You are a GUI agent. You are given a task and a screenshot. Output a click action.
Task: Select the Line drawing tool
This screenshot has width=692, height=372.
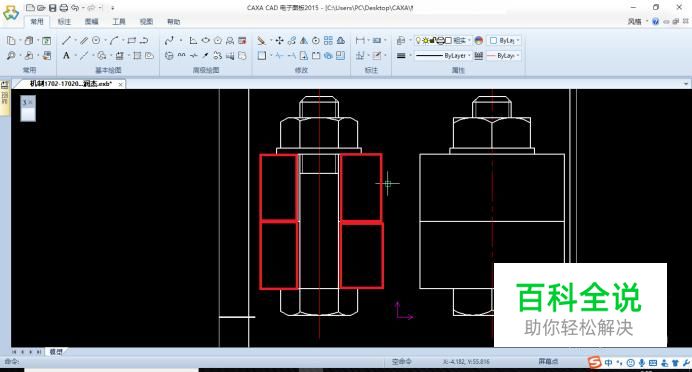66,41
